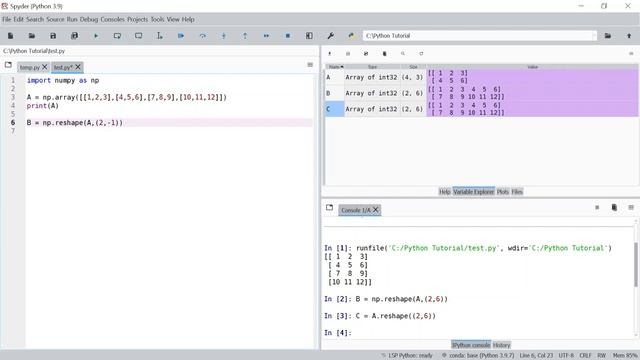Create a new file from the toolbar

[x=10, y=36]
